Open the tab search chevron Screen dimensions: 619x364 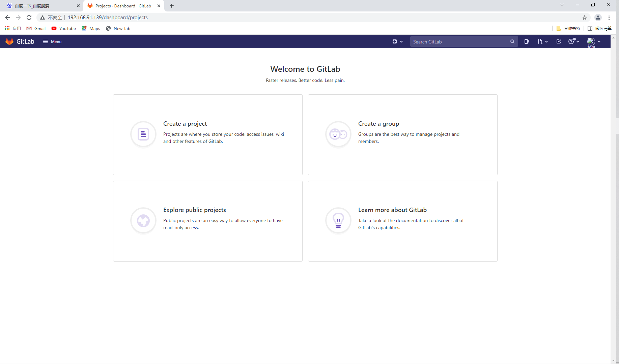coord(562,5)
